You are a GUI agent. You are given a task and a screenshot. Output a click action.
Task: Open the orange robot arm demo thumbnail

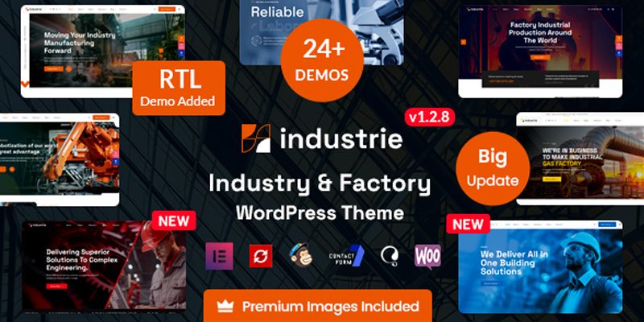60,159
